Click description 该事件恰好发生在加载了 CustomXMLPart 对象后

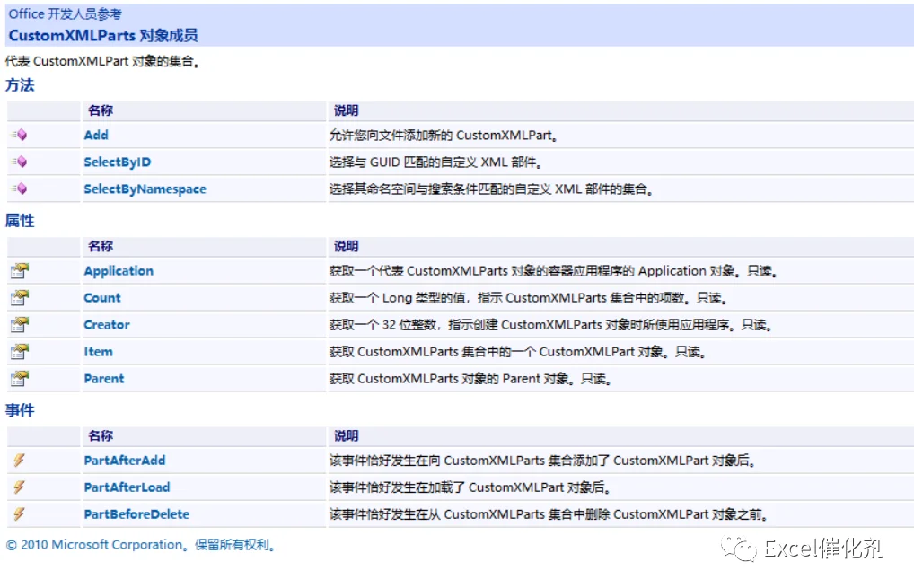point(470,487)
